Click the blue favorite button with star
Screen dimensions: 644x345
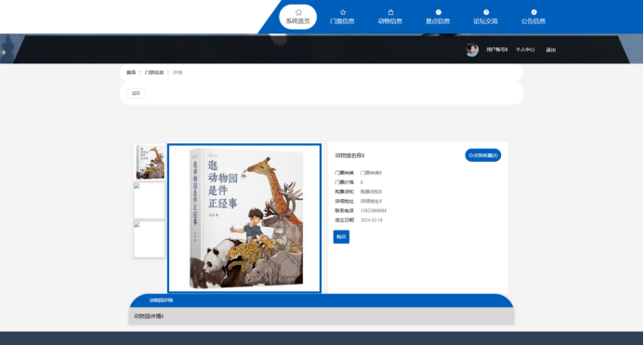tap(483, 155)
